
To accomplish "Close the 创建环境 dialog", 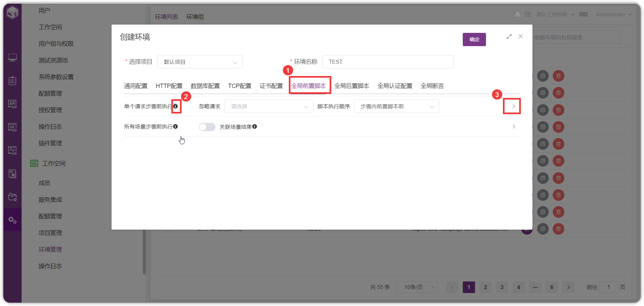I will point(521,37).
